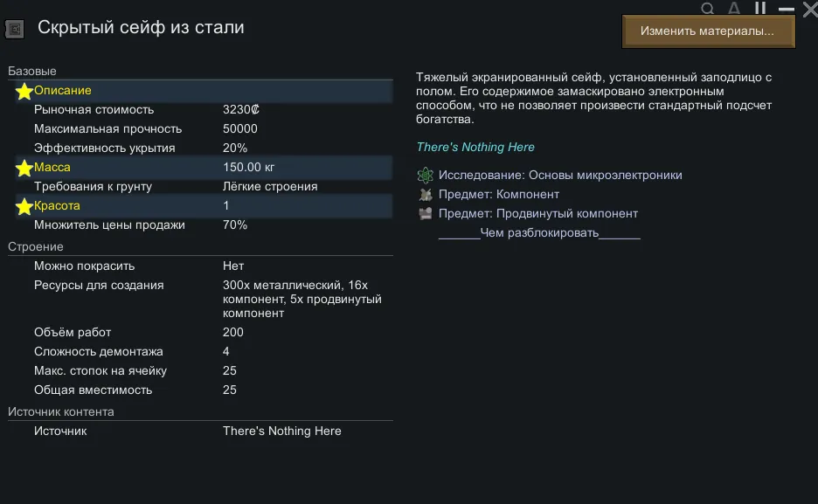Click the research atom icon
Image resolution: width=818 pixels, height=504 pixels.
pos(426,175)
